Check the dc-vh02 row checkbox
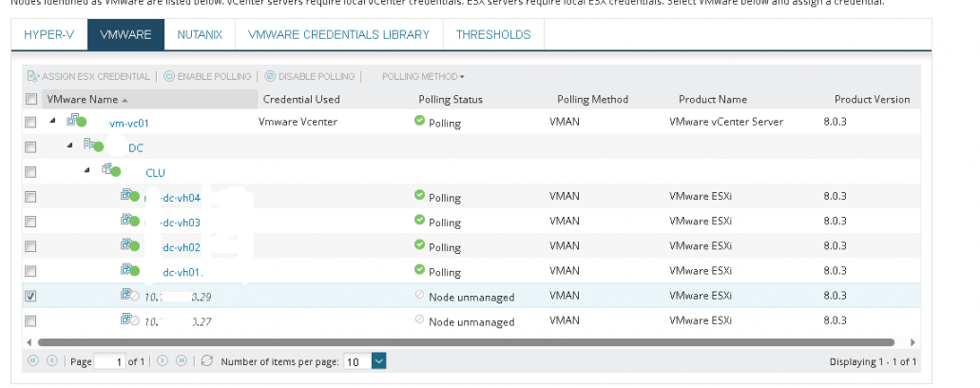This screenshot has width=980, height=388. (x=30, y=246)
